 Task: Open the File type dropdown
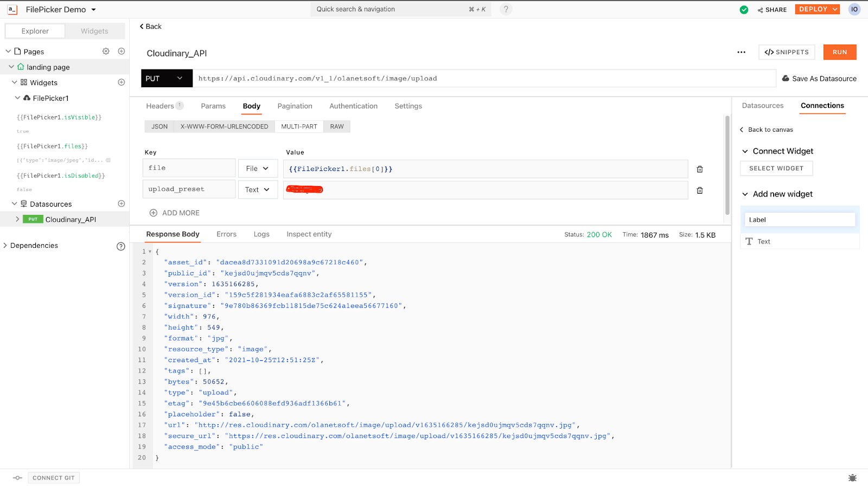coord(258,169)
